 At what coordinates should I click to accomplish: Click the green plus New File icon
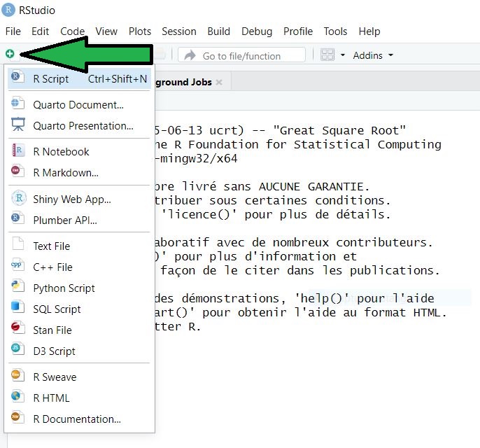click(10, 54)
